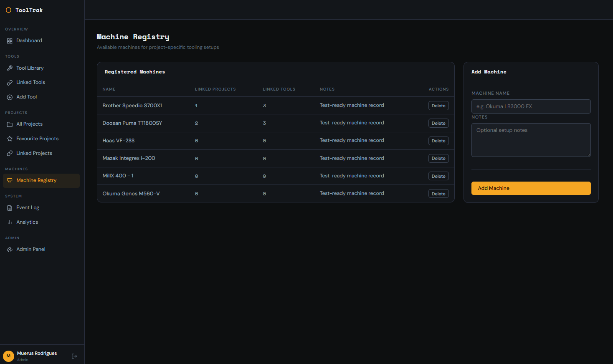The height and width of the screenshot is (364, 613).
Task: Click the Admin Panel gear icon
Action: point(10,250)
